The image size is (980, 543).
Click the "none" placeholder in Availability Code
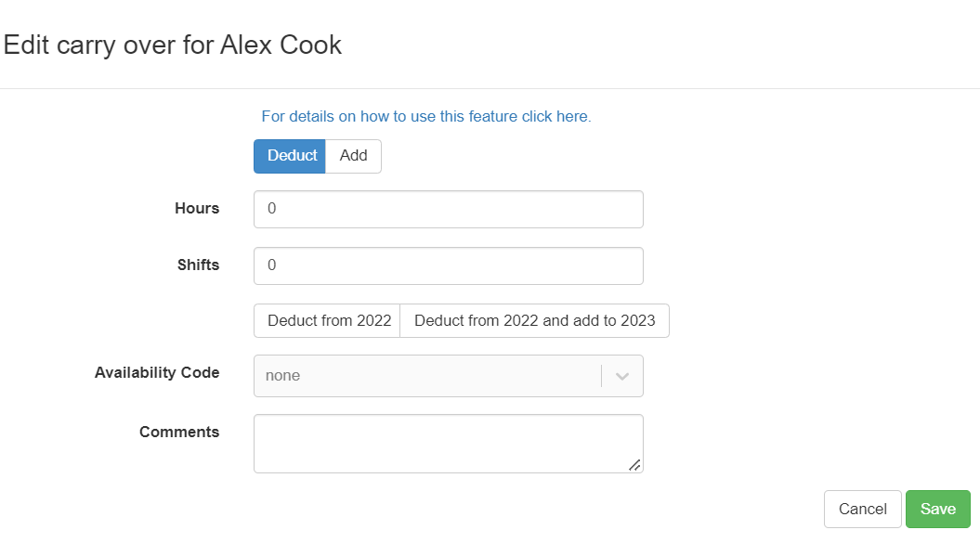tap(283, 376)
